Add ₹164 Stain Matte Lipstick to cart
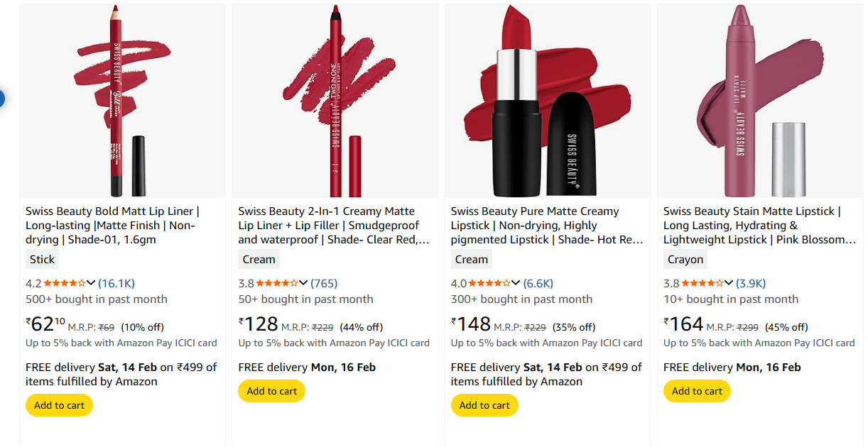 point(697,391)
